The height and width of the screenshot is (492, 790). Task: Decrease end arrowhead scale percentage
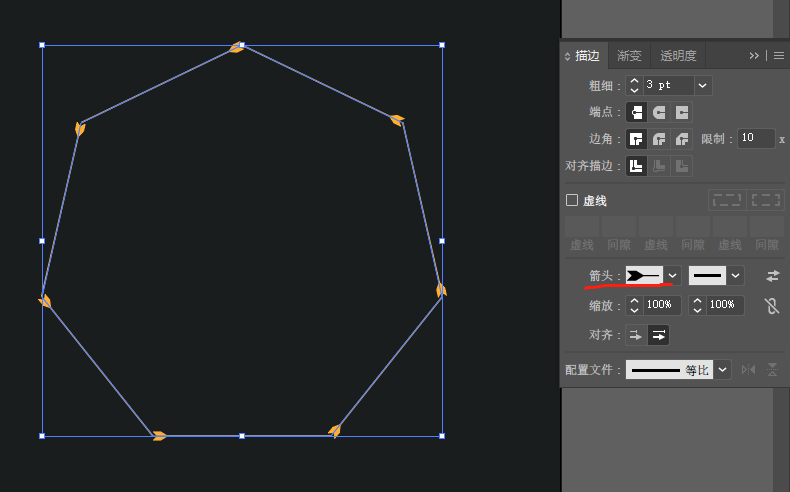coord(697,310)
